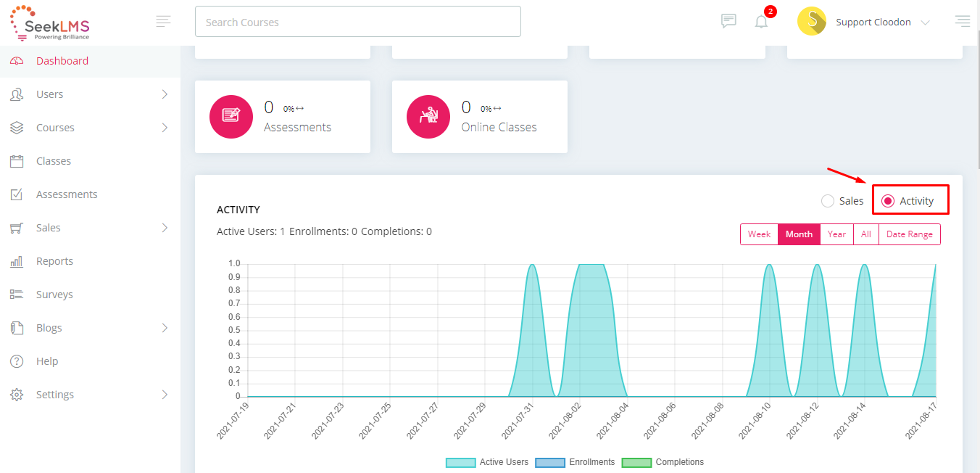Screen dimensions: 980x473
Task: Choose a custom Date Range
Action: pos(910,234)
